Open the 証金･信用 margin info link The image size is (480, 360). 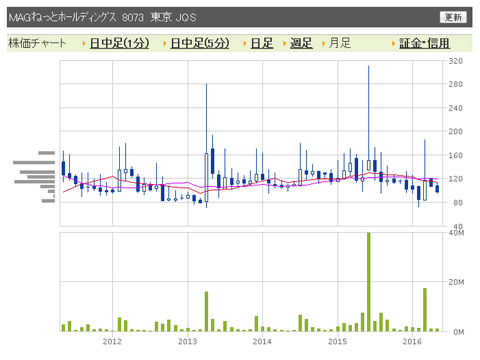point(425,43)
